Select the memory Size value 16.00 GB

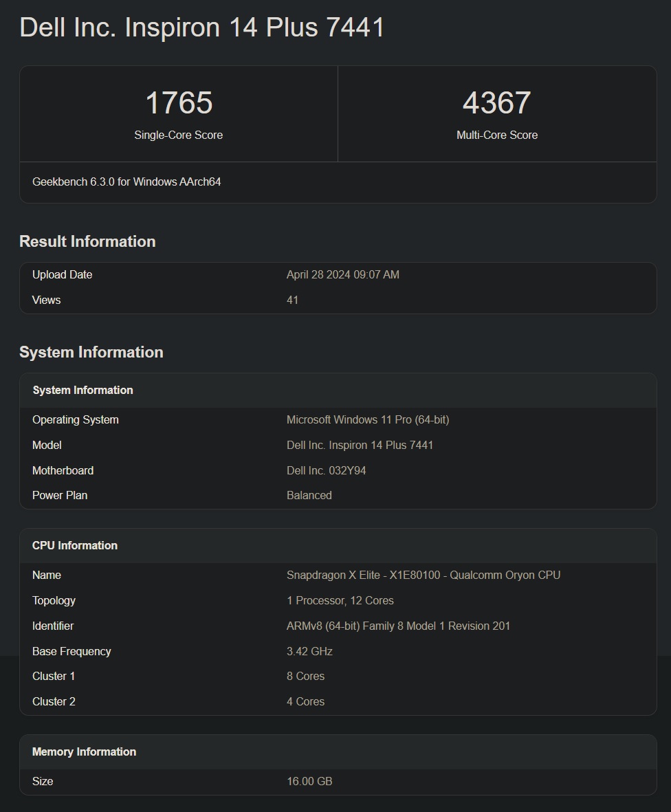coord(309,781)
